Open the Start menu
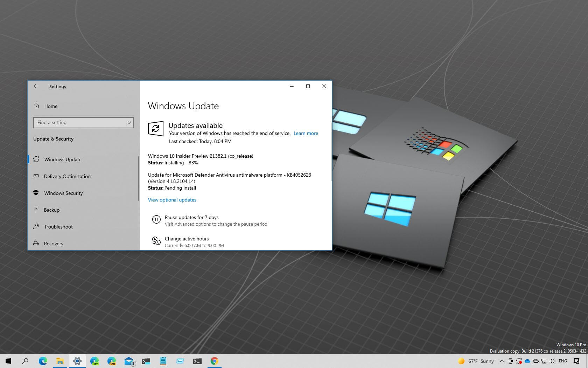This screenshot has width=588, height=368. pos(8,361)
